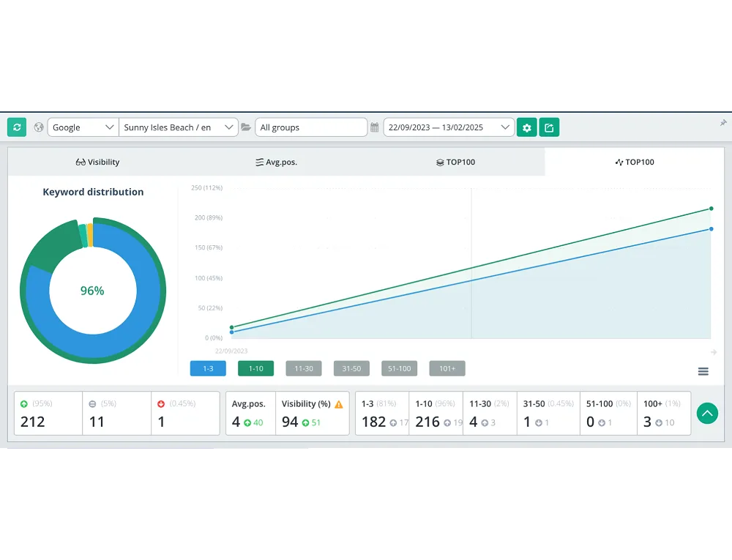Switch to the Visibility tab
Image resolution: width=732 pixels, height=560 pixels.
(x=97, y=162)
